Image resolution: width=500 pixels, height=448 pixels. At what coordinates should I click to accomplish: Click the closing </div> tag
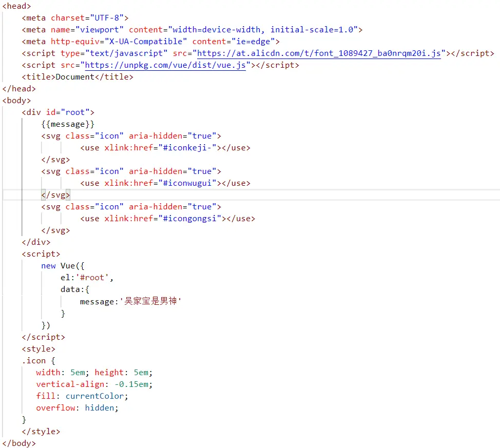[x=36, y=242]
